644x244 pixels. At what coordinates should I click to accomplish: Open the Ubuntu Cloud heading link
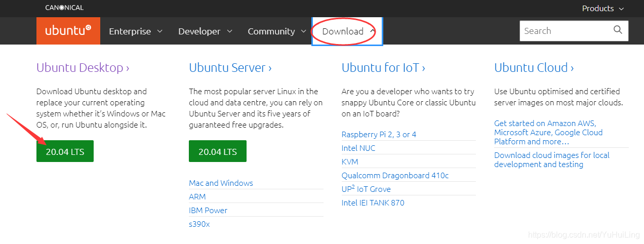point(534,67)
